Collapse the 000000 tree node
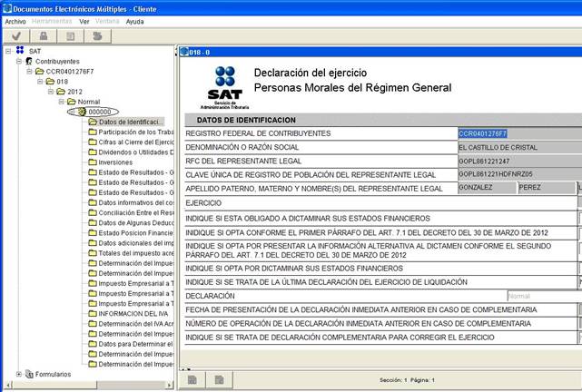 (x=72, y=112)
